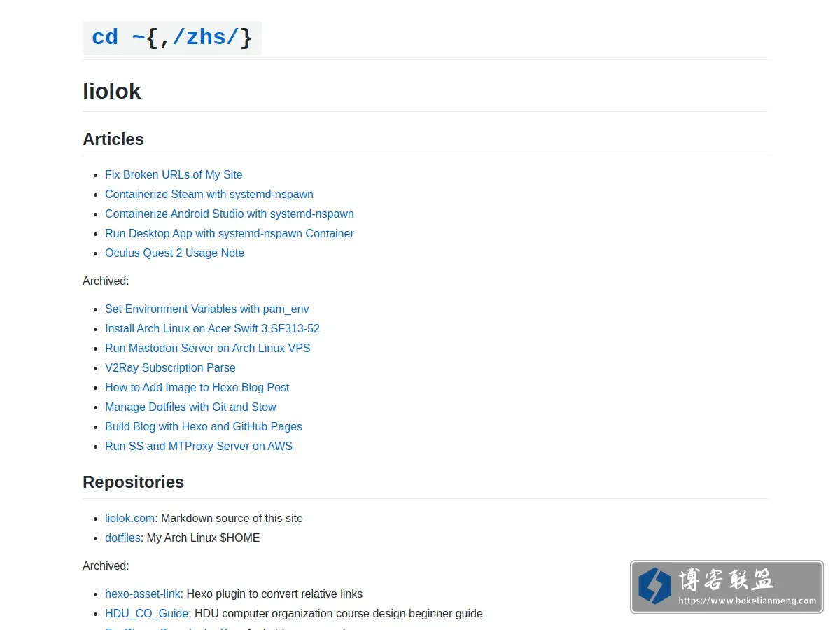The image size is (840, 630).
Task: Open How to Add Image to Hexo Blog Post
Action: click(197, 387)
